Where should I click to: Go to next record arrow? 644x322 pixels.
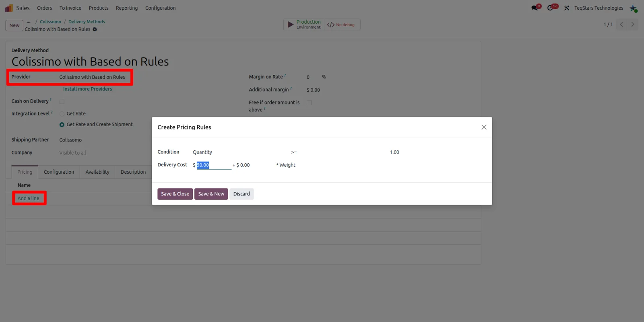(x=633, y=25)
